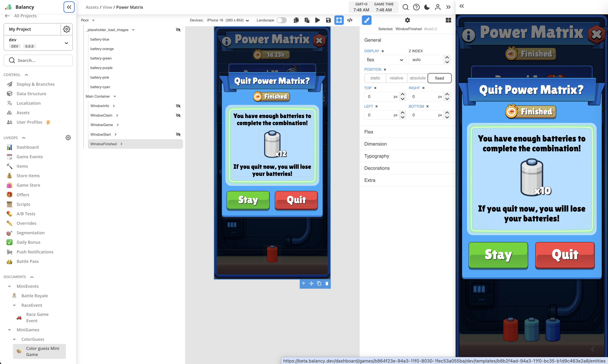Expand the WindowFinished tree node
The width and height of the screenshot is (608, 364).
121,144
